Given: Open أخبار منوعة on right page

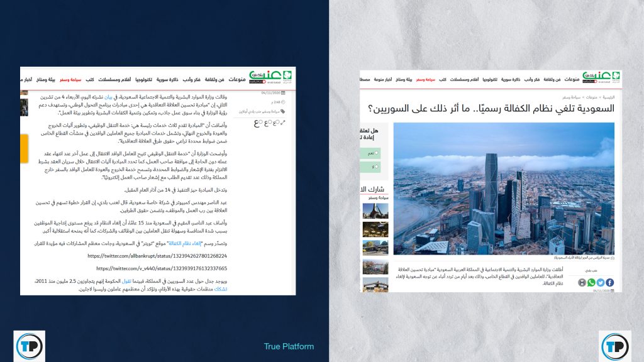Looking at the screenshot, I should pos(383,79).
